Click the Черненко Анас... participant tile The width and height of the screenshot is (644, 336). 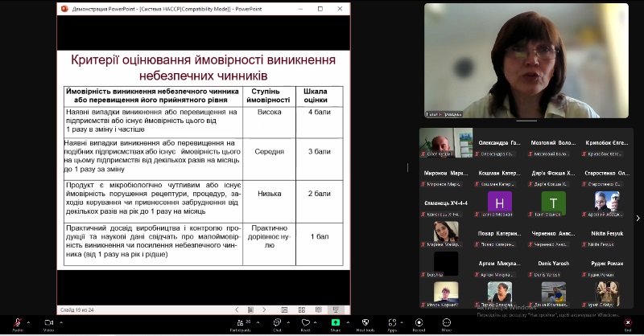pos(553,233)
